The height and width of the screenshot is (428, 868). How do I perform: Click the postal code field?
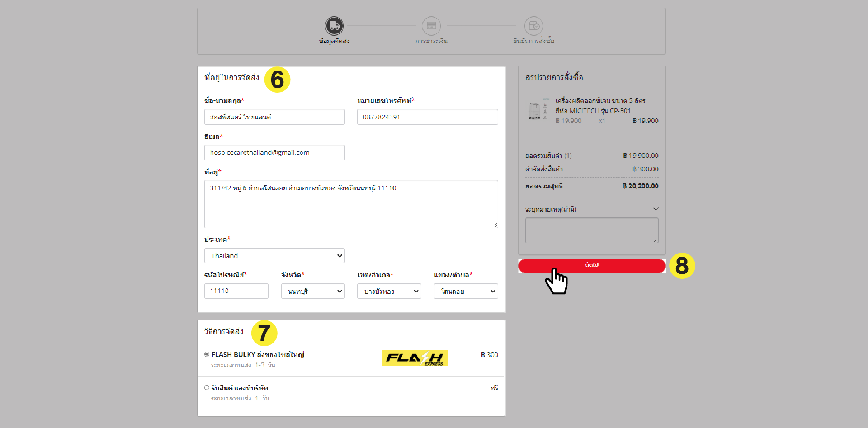pyautogui.click(x=236, y=292)
